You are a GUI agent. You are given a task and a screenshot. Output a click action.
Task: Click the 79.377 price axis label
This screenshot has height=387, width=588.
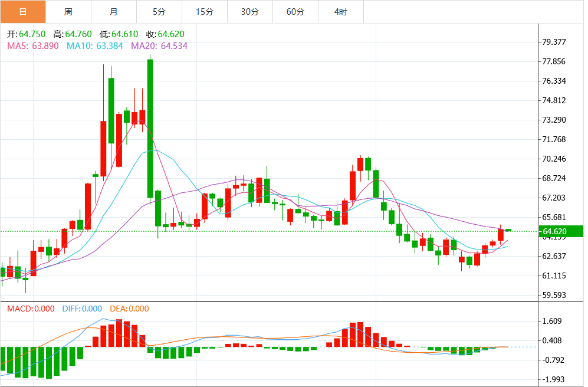tap(554, 42)
